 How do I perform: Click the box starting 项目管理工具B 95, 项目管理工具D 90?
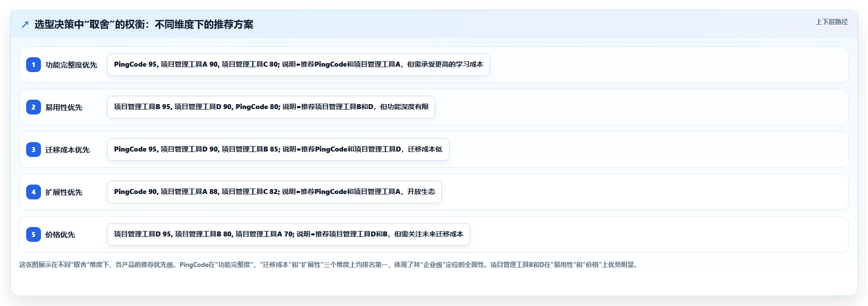(x=271, y=107)
